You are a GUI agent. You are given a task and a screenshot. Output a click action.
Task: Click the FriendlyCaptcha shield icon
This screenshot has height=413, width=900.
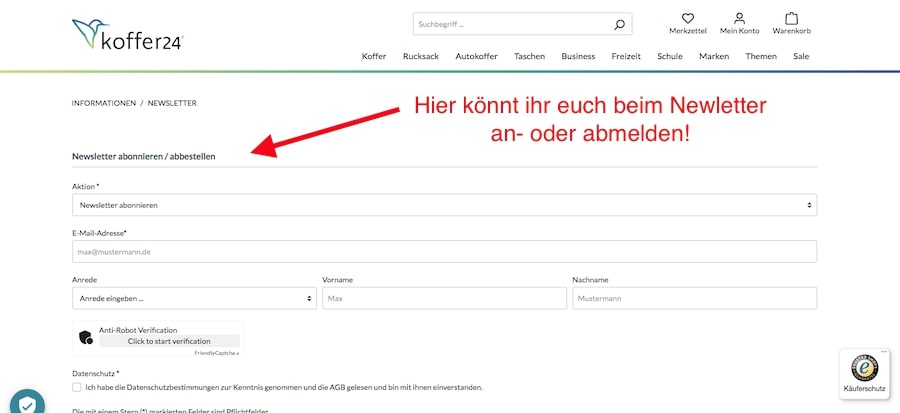click(86, 337)
